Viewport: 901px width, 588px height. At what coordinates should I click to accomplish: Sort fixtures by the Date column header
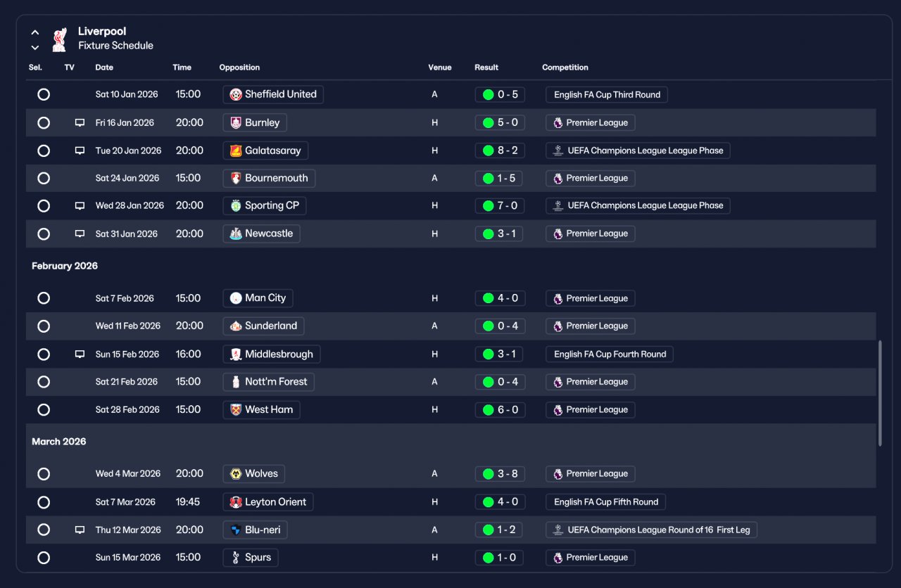[104, 68]
